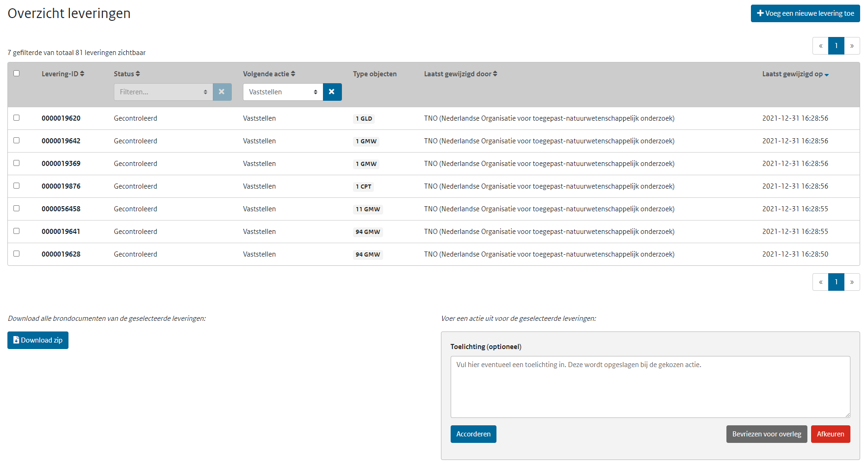Go to next page in top pagination
The width and height of the screenshot is (868, 466).
(852, 46)
